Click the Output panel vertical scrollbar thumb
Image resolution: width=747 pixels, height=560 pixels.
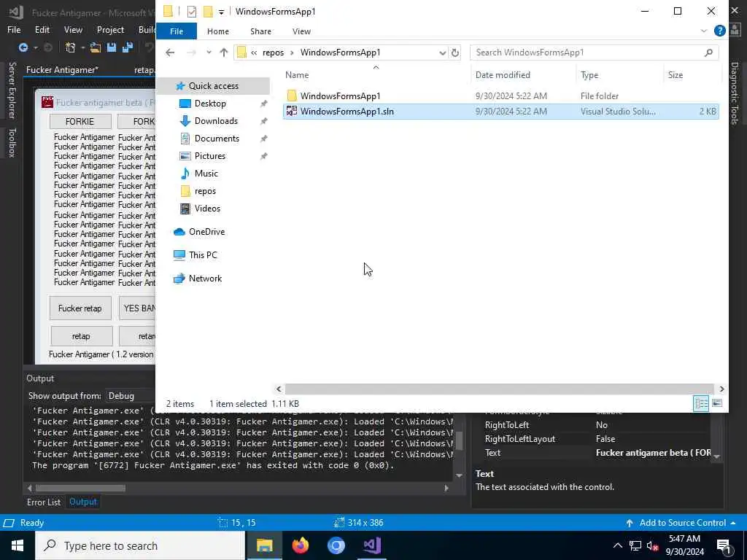459,441
